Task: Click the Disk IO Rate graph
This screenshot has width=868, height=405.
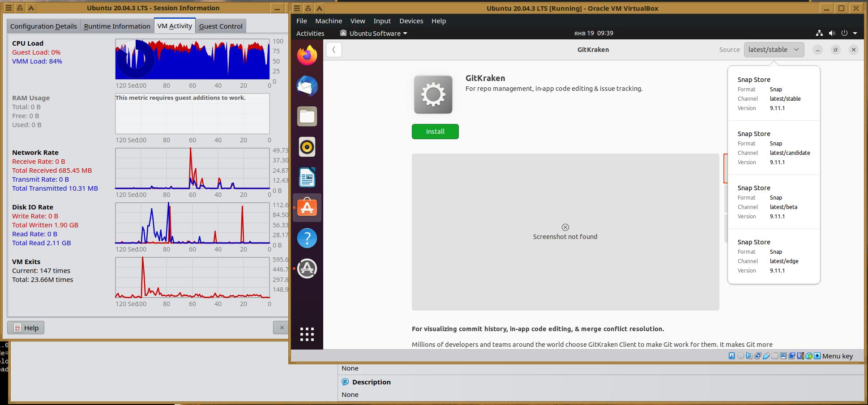Action: (x=192, y=223)
